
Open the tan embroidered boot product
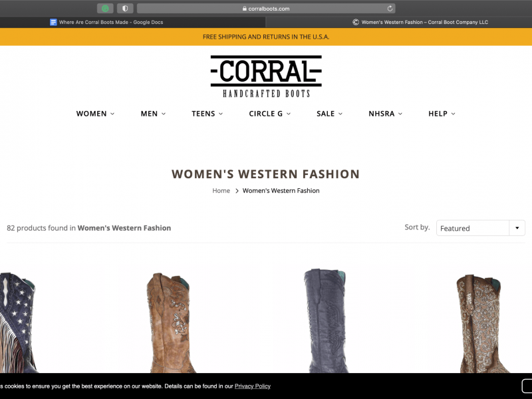pos(171,323)
